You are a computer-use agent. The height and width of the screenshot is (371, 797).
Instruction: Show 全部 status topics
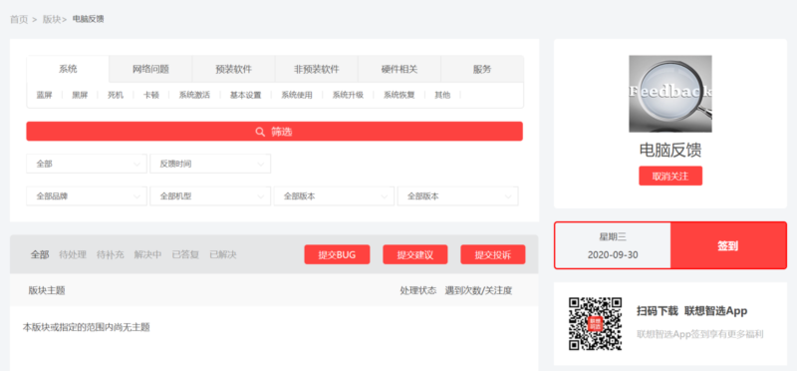pyautogui.click(x=40, y=255)
